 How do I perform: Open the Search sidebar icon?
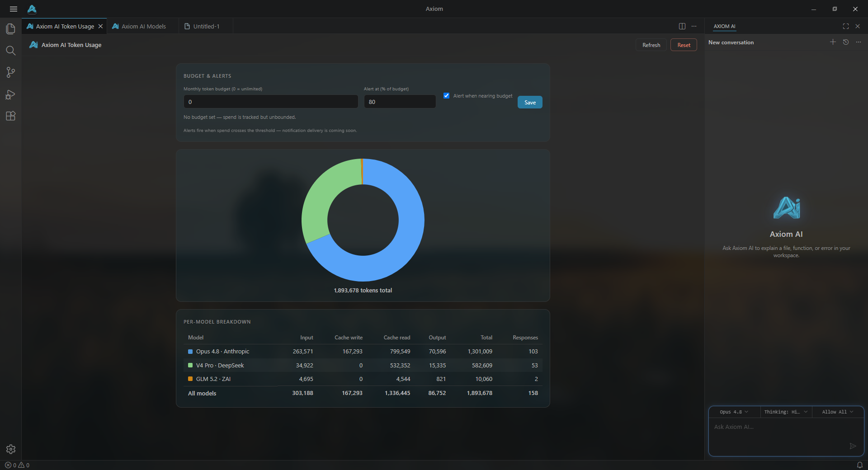[11, 51]
